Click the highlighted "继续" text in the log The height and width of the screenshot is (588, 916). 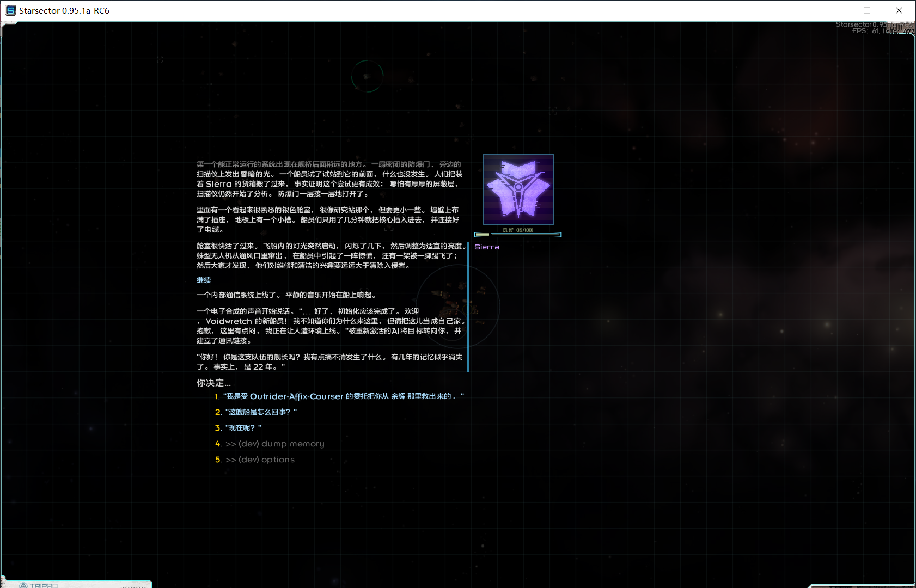coord(204,280)
